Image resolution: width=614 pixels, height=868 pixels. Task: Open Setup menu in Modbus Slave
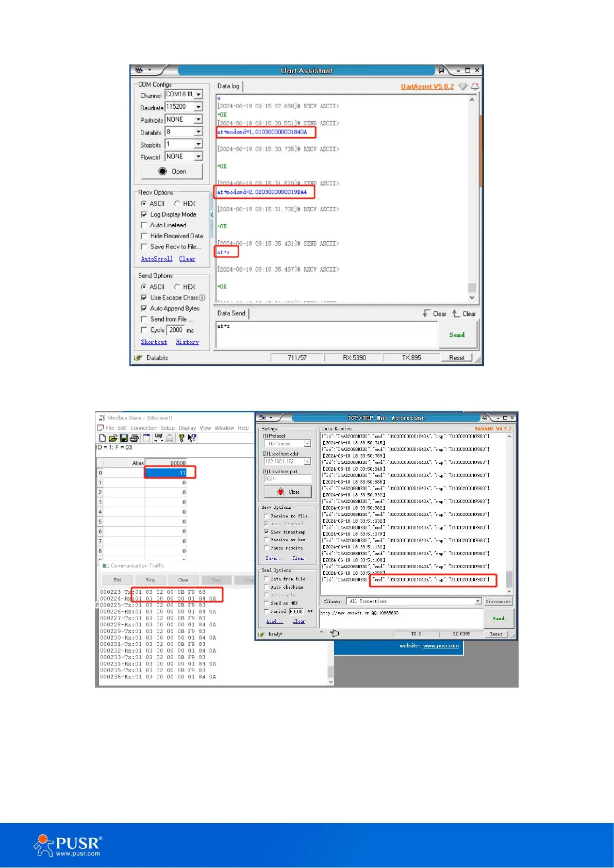[x=168, y=428]
